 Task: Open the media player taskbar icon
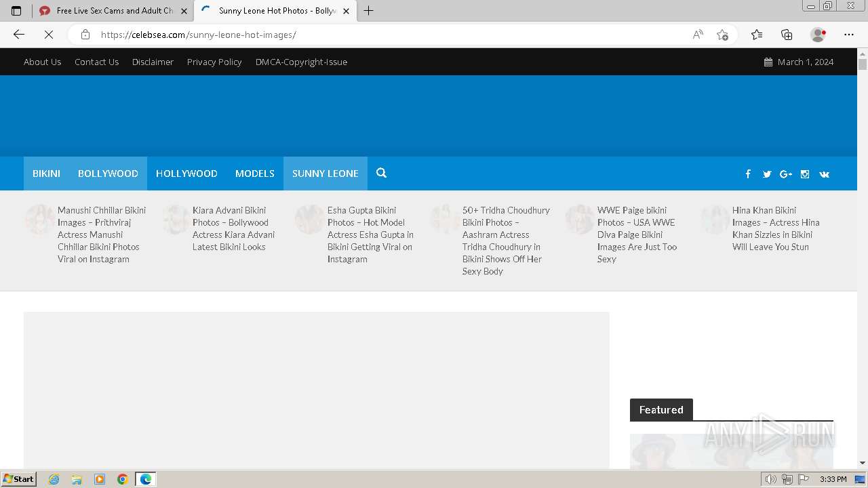click(100, 479)
